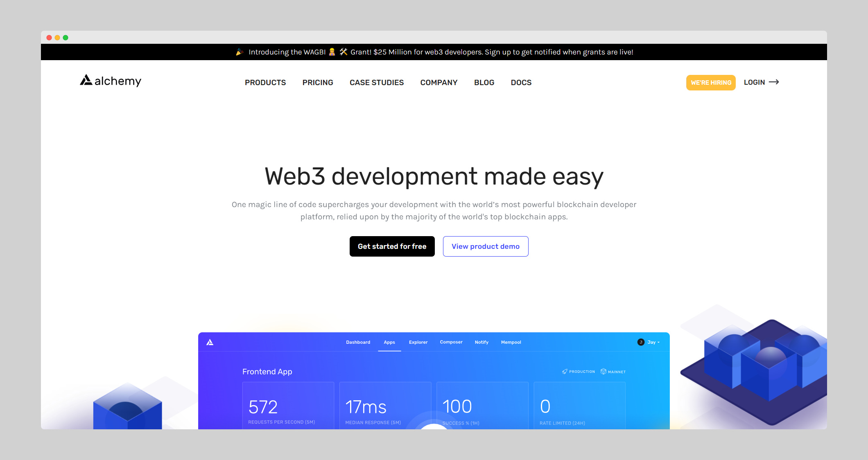Click the MAINNET label text

[617, 372]
